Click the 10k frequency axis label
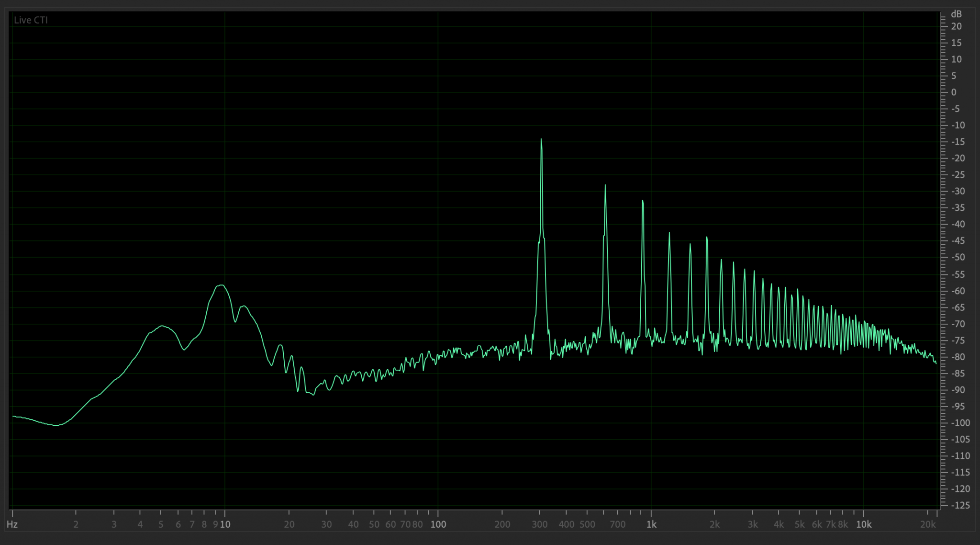 (x=864, y=524)
